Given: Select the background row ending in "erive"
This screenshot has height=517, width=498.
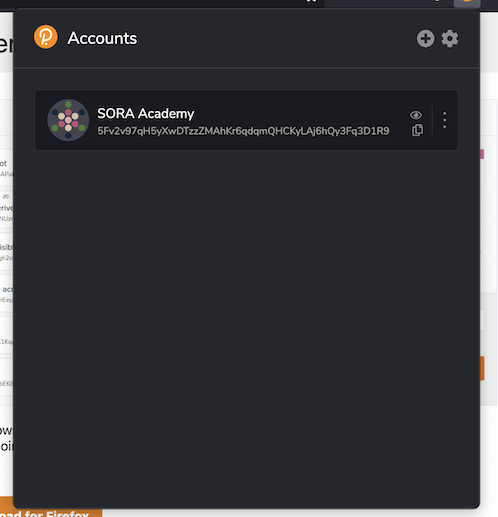Looking at the screenshot, I should coord(6,210).
